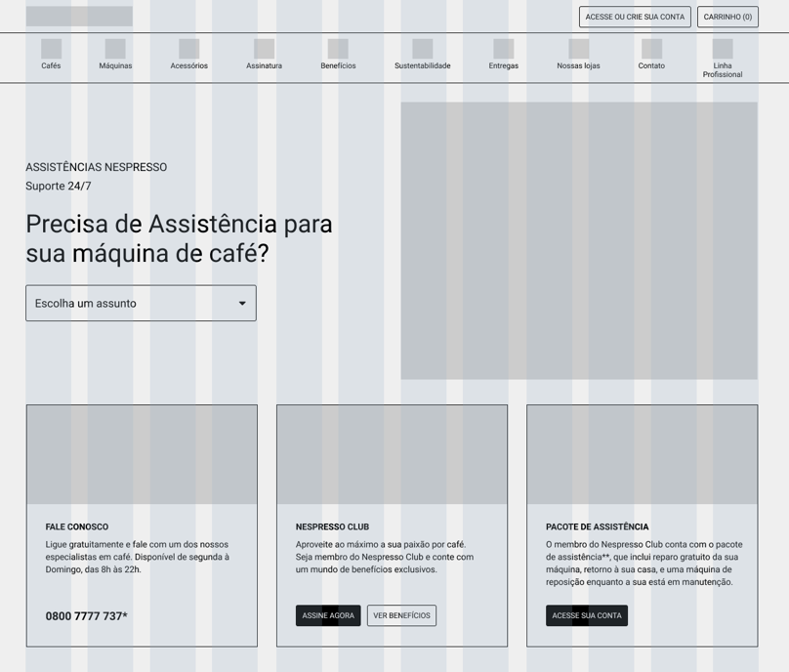789x672 pixels.
Task: Click the icon placeholder above Linha Profissional
Action: pos(723,49)
